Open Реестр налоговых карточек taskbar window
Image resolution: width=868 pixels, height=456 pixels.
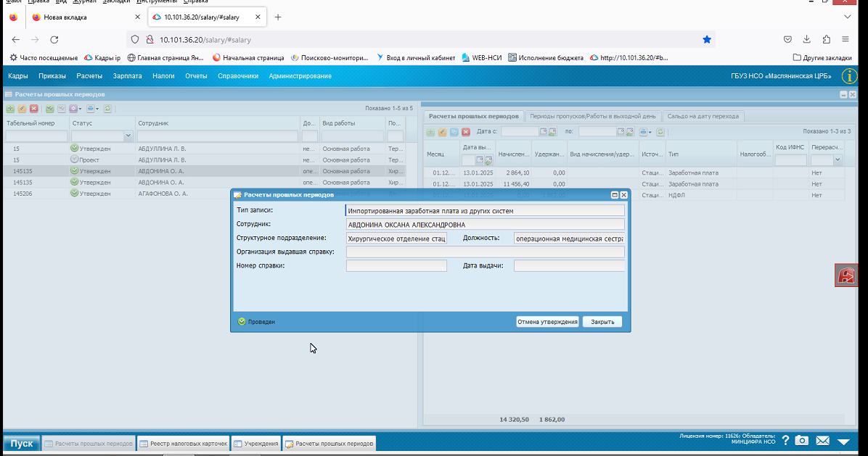coord(183,443)
